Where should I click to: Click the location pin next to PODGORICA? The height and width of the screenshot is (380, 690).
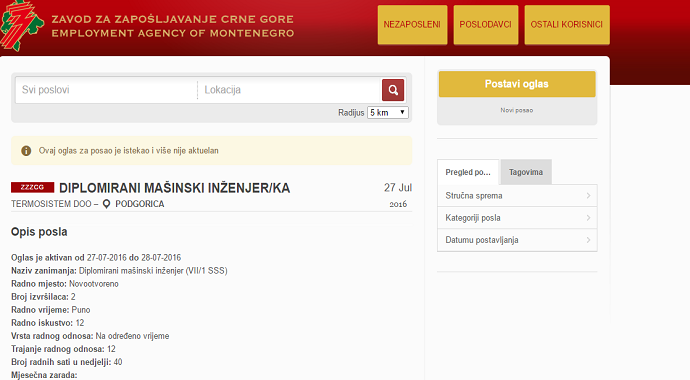point(106,204)
